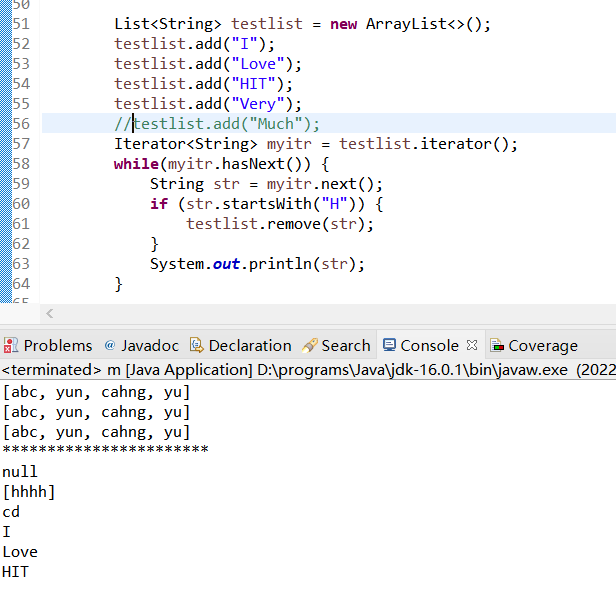Click the Search flashlight icon

(310, 345)
